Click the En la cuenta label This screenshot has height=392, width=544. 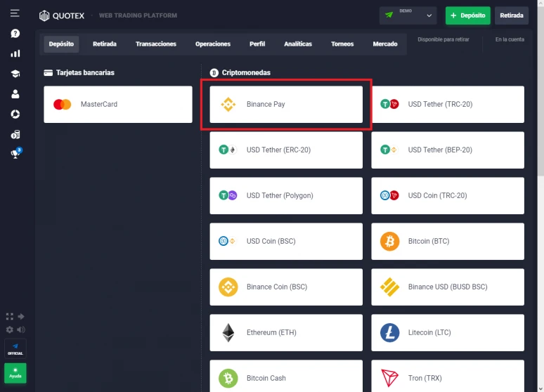coord(510,39)
